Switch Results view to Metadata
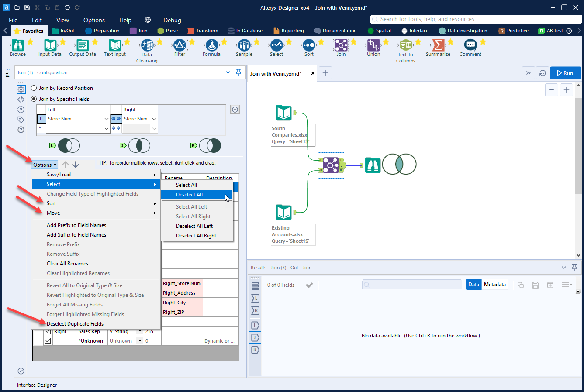Screen dimensions: 584x392 494,284
